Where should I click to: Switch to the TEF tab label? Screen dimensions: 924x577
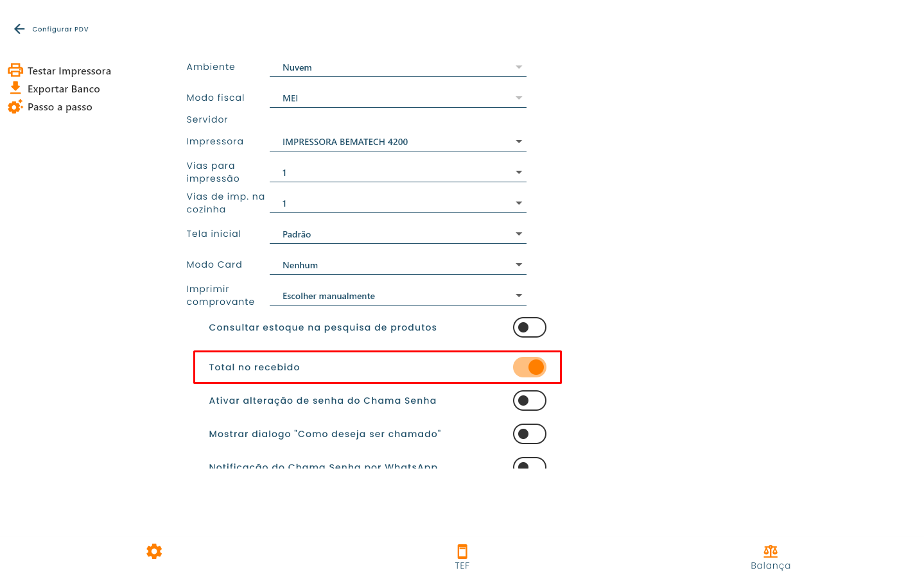[462, 565]
